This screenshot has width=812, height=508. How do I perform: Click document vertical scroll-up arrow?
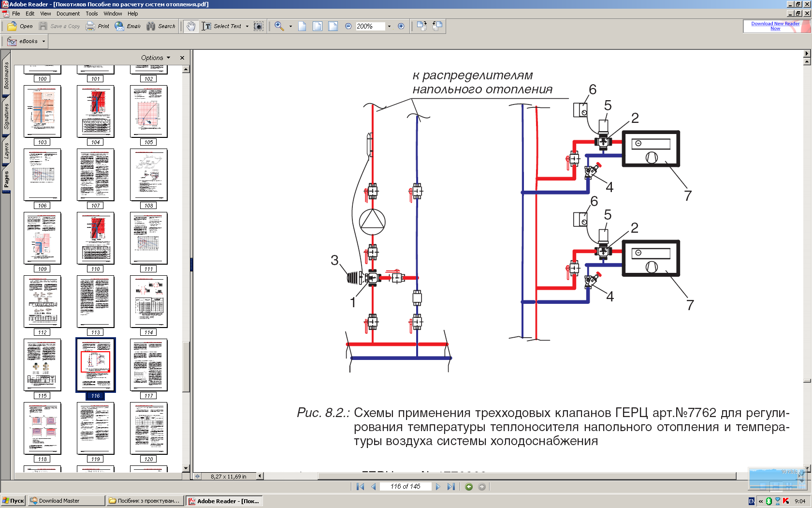click(x=807, y=61)
